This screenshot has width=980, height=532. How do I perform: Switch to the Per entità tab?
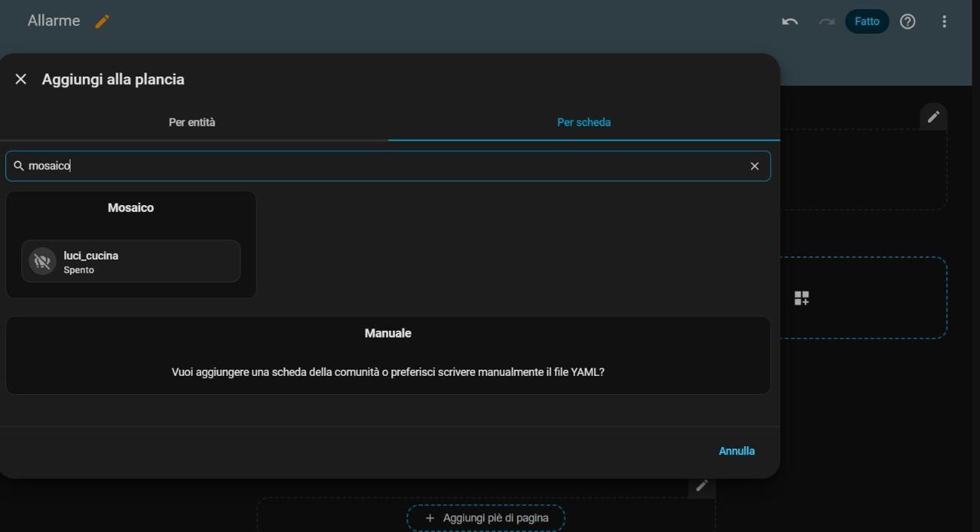[192, 122]
